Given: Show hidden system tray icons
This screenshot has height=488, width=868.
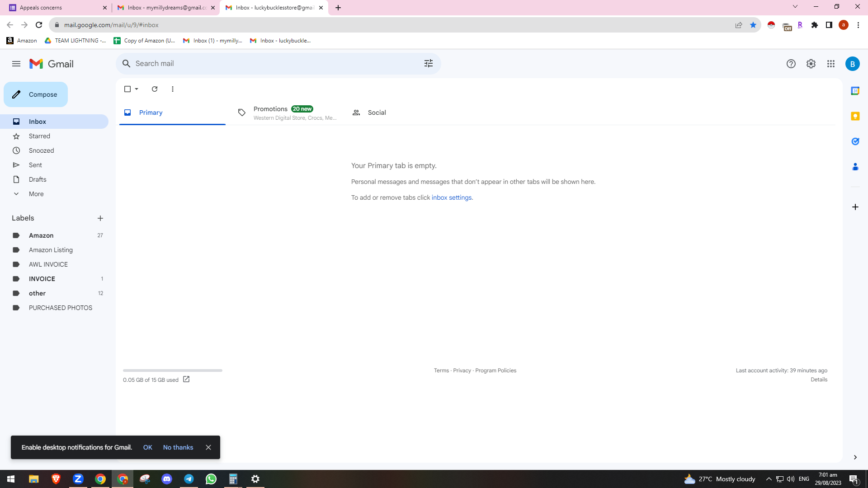Looking at the screenshot, I should click(769, 479).
